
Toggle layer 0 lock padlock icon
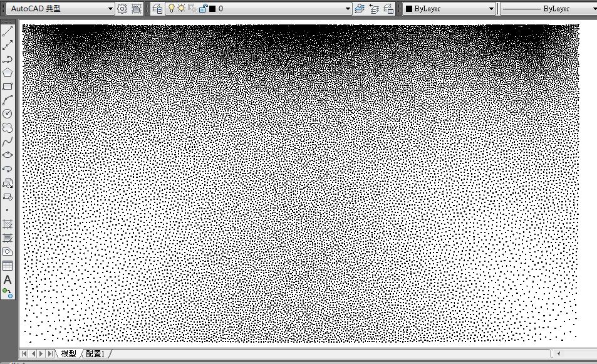tap(203, 8)
